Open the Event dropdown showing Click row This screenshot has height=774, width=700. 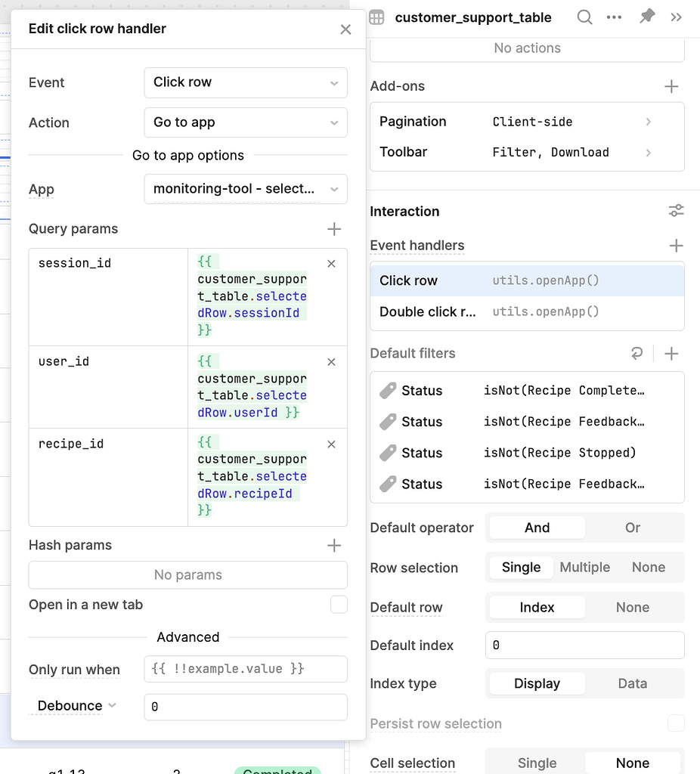click(245, 82)
